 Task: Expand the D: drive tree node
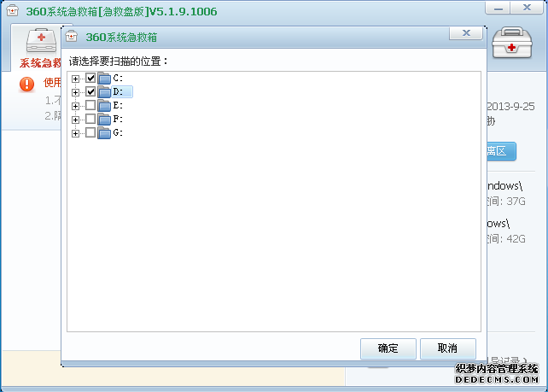pyautogui.click(x=76, y=92)
